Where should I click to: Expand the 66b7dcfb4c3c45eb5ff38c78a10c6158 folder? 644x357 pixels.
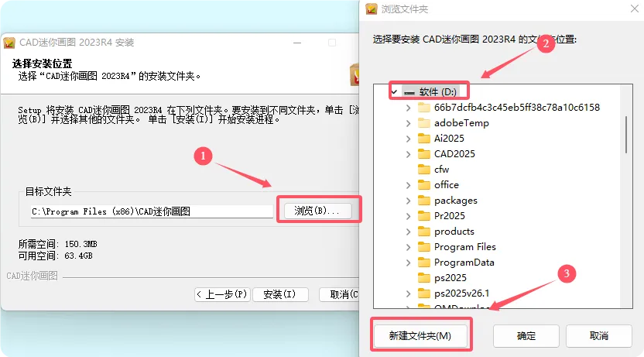[408, 108]
